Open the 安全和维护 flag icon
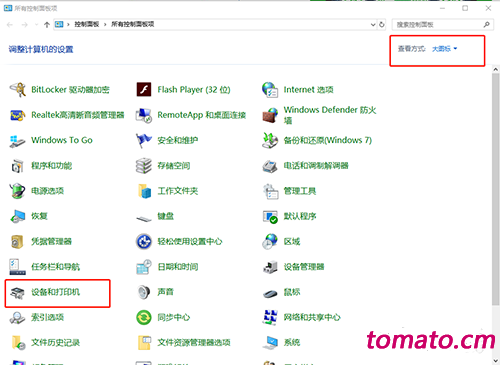The image size is (500, 365). point(144,140)
